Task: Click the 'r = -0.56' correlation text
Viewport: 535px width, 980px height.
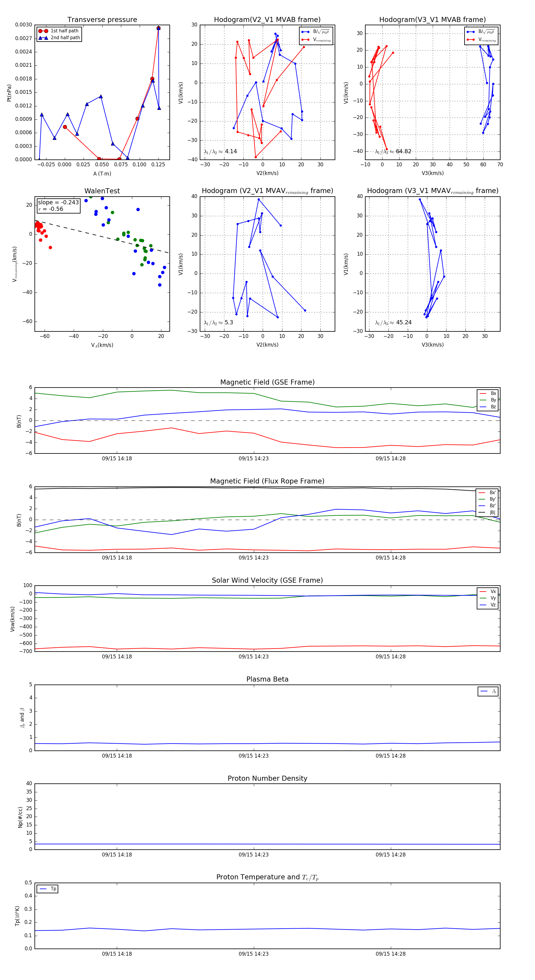Action: point(51,209)
